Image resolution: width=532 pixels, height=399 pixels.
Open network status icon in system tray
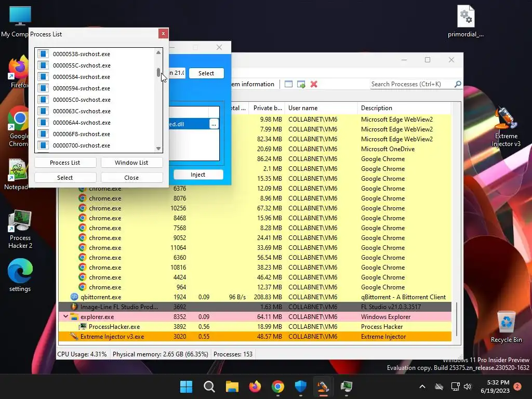click(455, 387)
